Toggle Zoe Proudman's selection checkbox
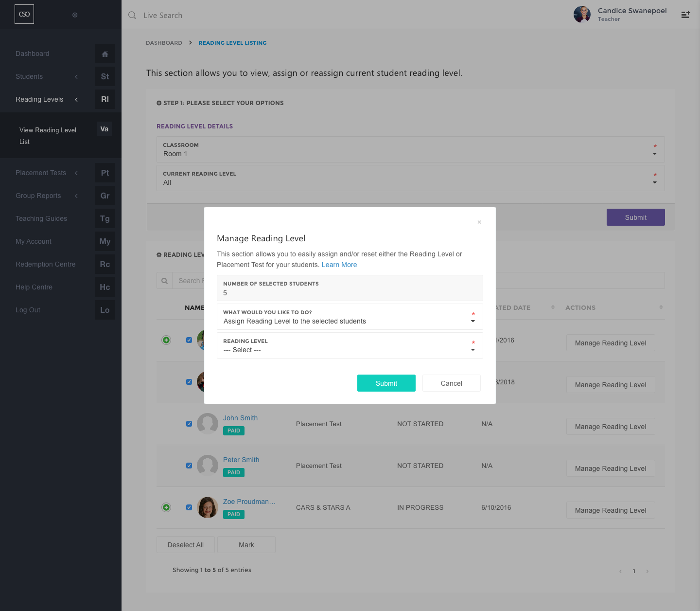 (189, 507)
